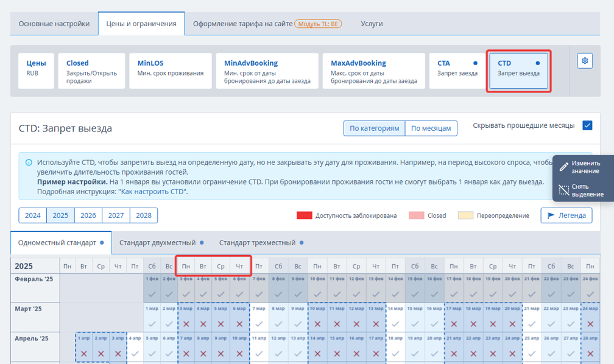
Task: Click the X mark on 14 апр
Action: 317,354
